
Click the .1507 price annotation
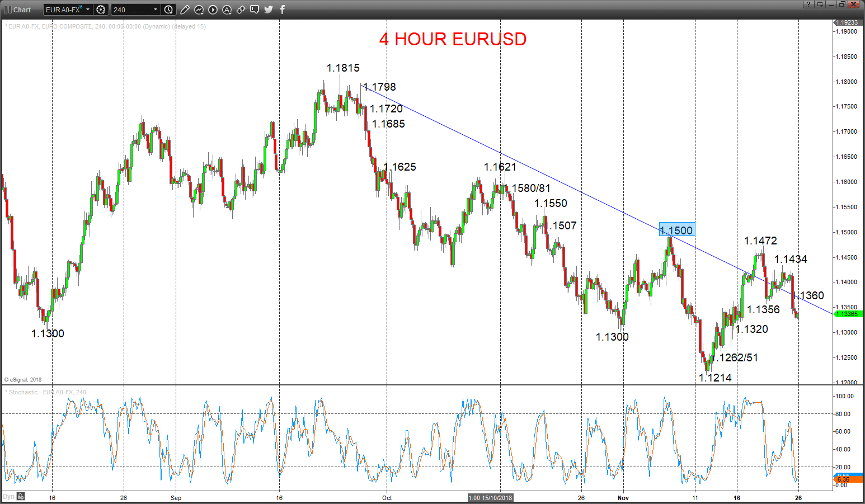(562, 225)
